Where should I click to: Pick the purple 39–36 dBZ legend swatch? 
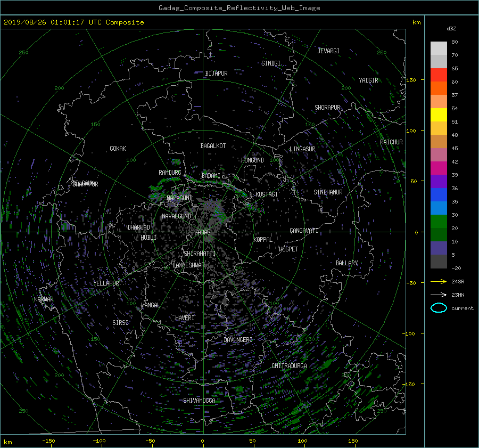[439, 181]
